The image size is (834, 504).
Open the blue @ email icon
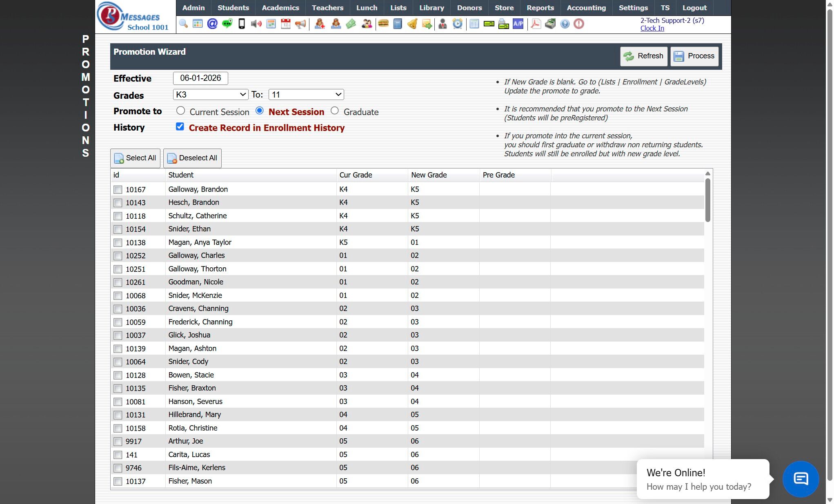[x=212, y=24]
